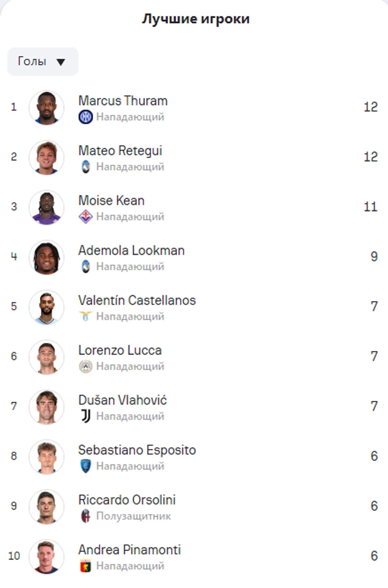Click the Genoa badge under Andrea Pinamonti
This screenshot has width=388, height=588.
[86, 566]
